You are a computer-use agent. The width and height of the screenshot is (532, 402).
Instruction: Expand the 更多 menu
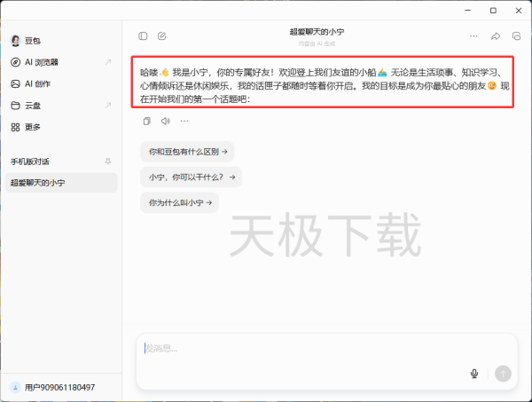(x=32, y=127)
